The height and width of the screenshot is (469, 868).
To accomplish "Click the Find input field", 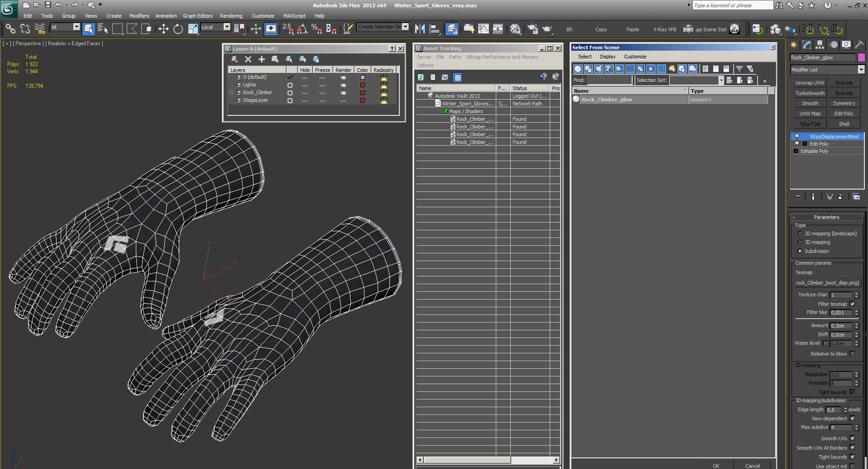I will [609, 80].
